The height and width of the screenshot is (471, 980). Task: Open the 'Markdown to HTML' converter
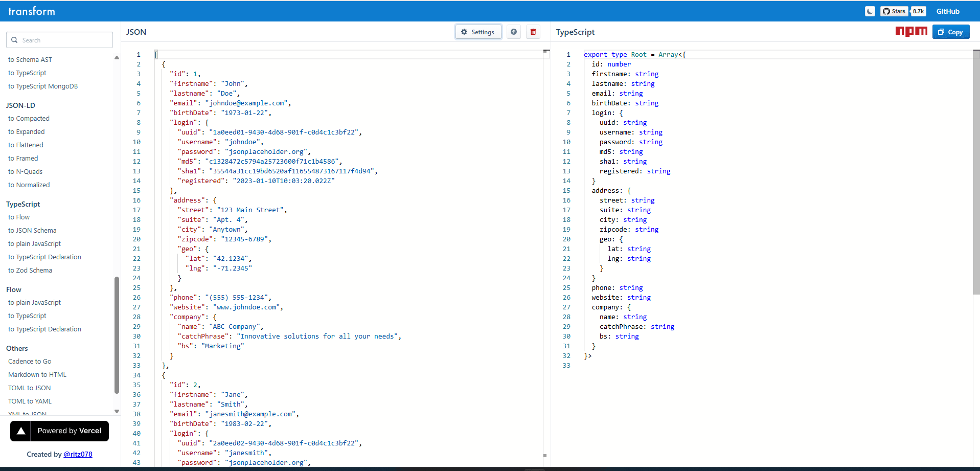coord(37,374)
